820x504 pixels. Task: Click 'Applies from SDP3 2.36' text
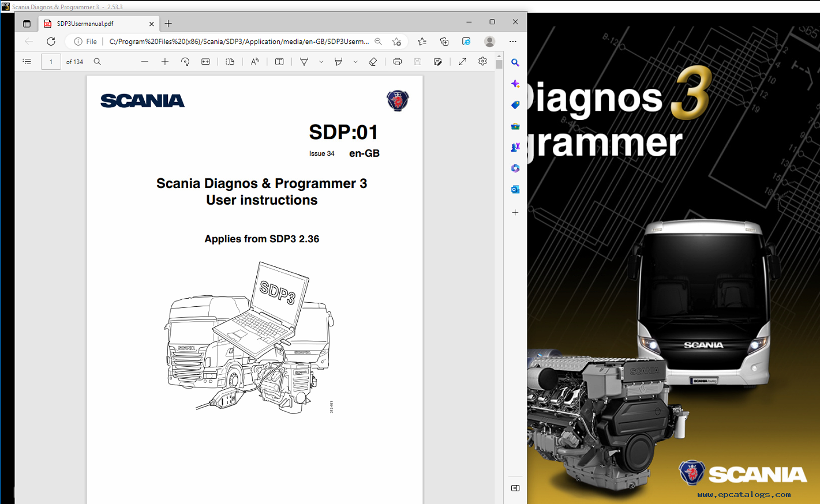click(x=261, y=239)
